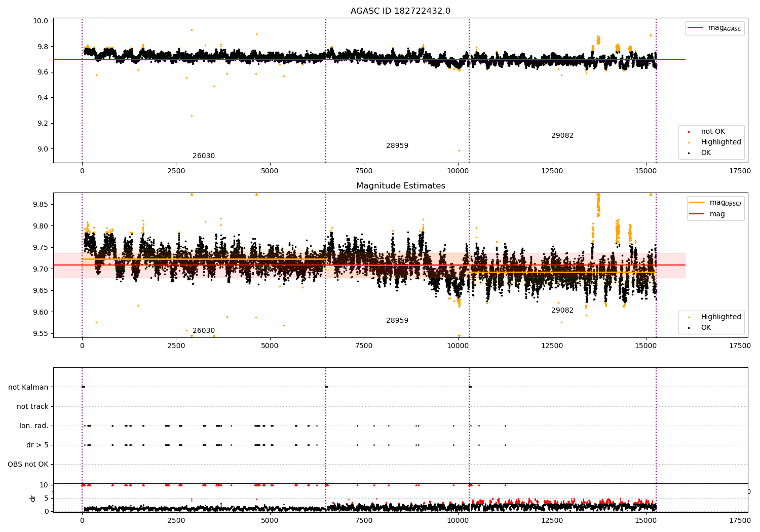Click x-axis tick 17500 under Magnitude Estimates plot
The height and width of the screenshot is (532, 760).
click(740, 346)
